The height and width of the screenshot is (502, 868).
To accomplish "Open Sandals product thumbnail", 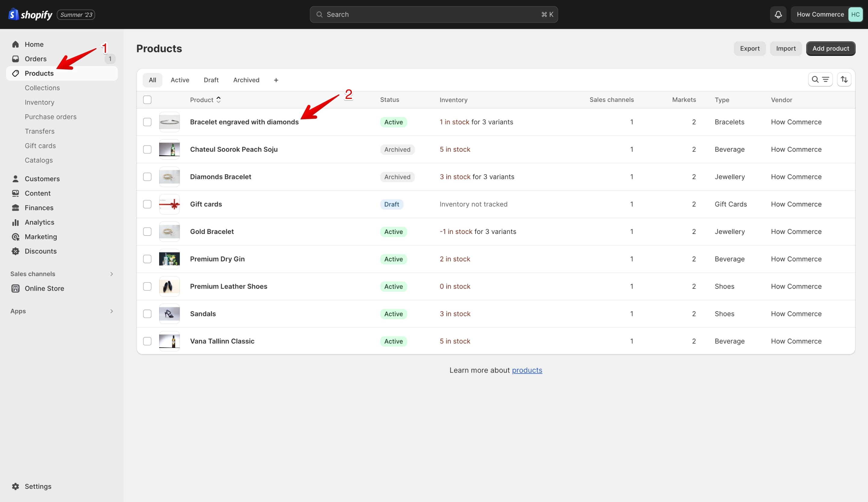I will [169, 314].
